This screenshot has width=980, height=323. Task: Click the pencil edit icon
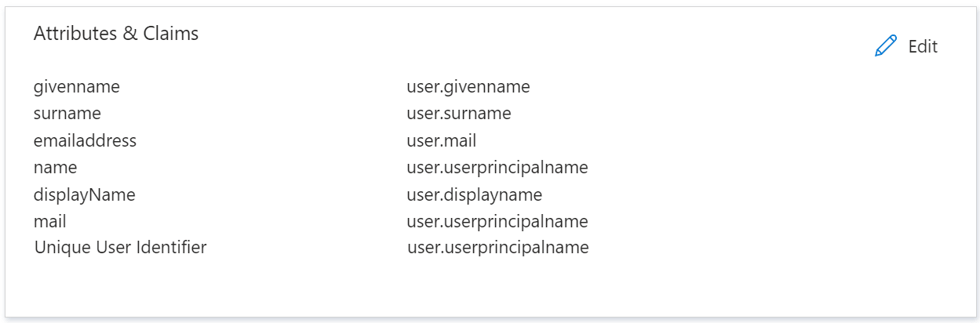(x=885, y=46)
